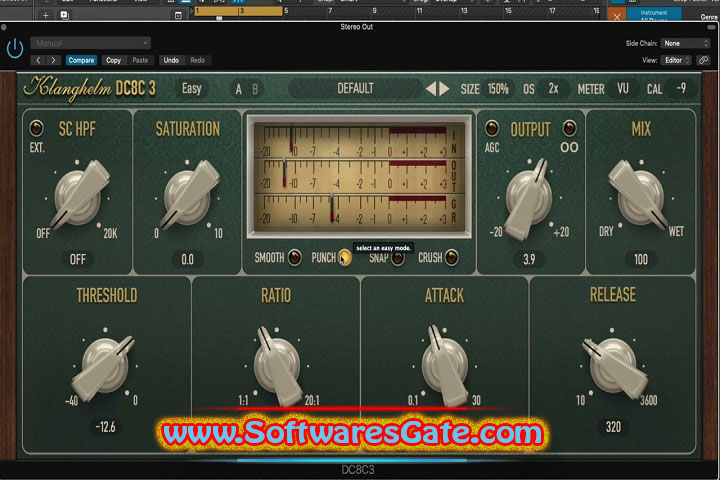
Task: Enable the AGC LED in Output section
Action: [492, 128]
